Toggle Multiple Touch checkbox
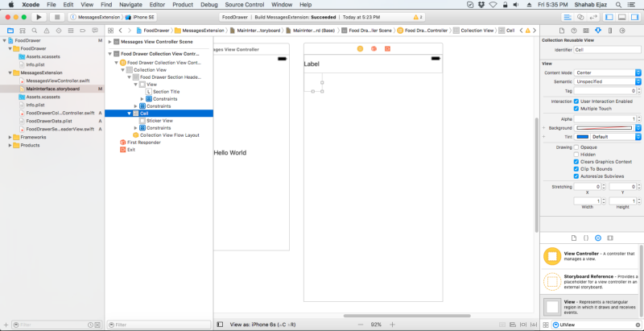This screenshot has width=644, height=331. click(576, 109)
